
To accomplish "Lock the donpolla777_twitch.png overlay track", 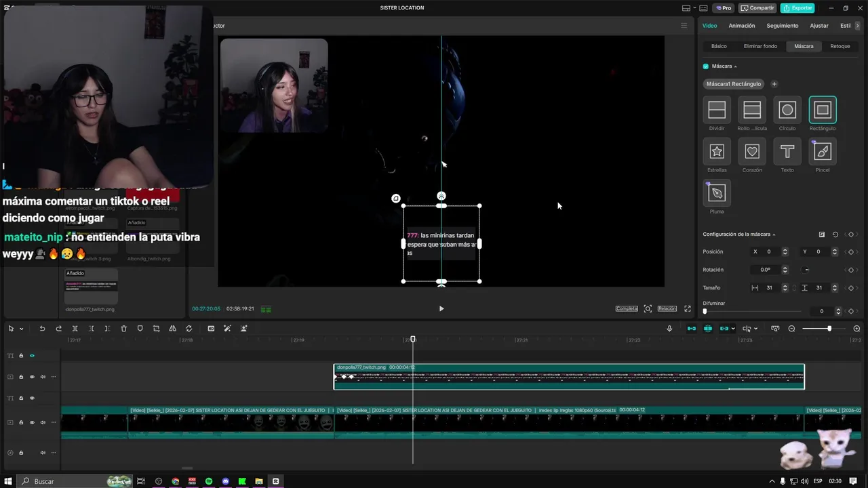I will pyautogui.click(x=21, y=377).
